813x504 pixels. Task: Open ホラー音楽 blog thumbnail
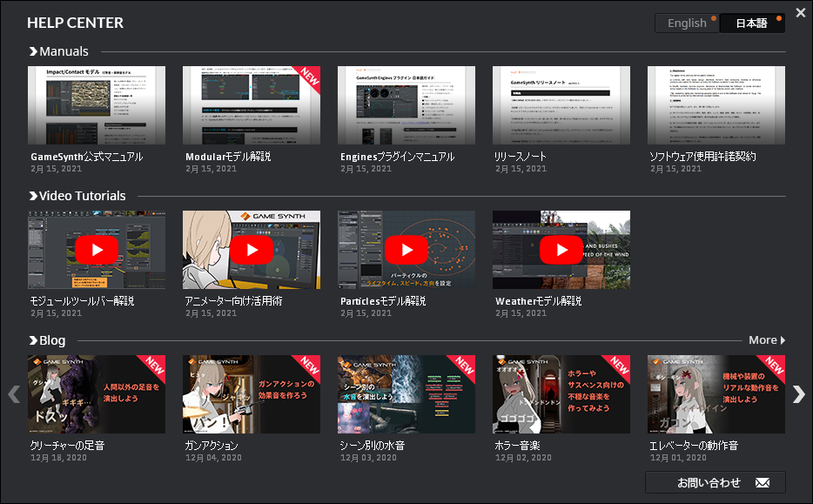(x=561, y=394)
